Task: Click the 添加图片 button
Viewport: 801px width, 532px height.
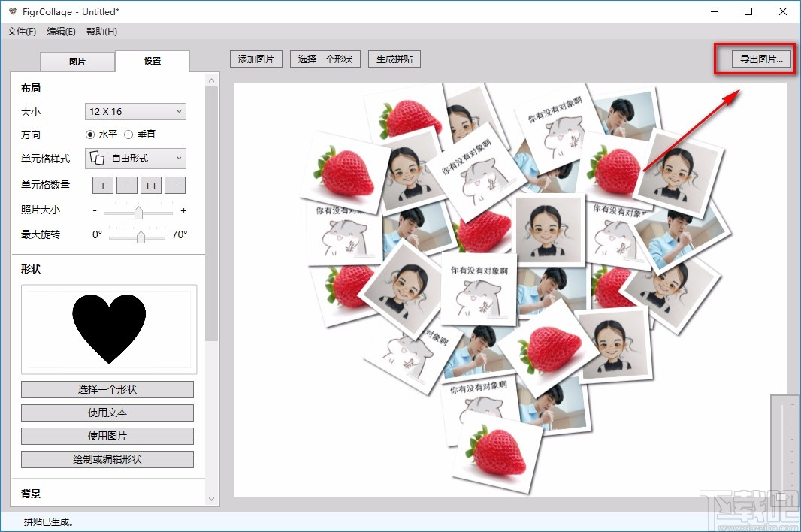Action: click(256, 59)
